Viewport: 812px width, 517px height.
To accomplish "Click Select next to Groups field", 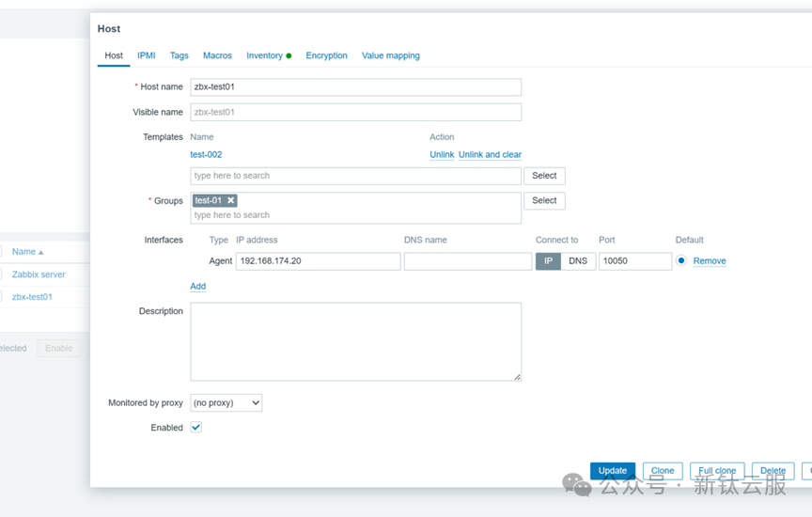I will 544,200.
